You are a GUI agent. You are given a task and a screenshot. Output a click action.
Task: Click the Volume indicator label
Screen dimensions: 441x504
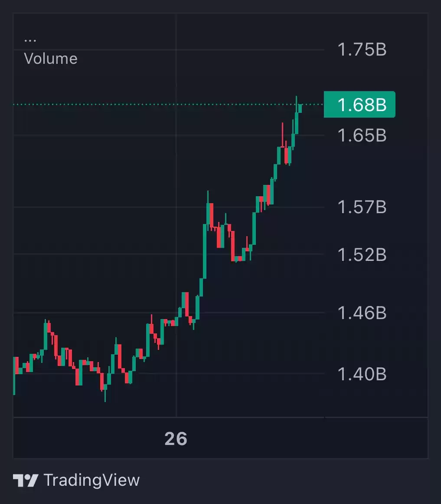[51, 59]
